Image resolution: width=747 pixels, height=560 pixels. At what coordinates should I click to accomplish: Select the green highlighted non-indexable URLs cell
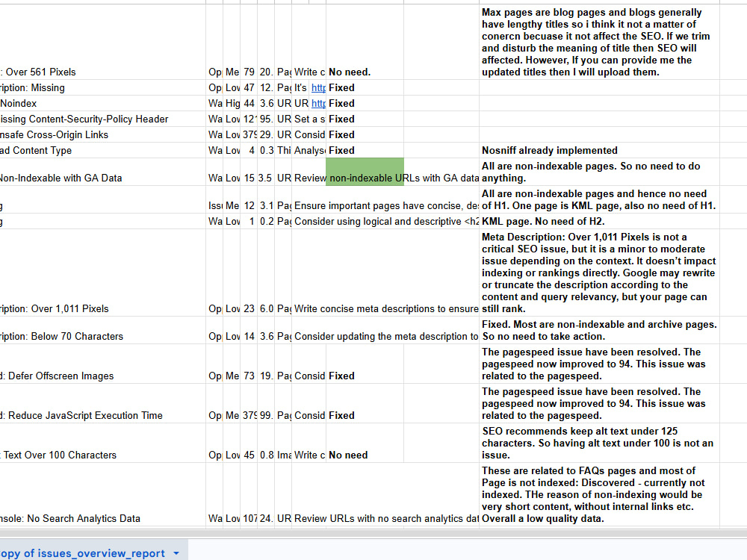pyautogui.click(x=365, y=172)
